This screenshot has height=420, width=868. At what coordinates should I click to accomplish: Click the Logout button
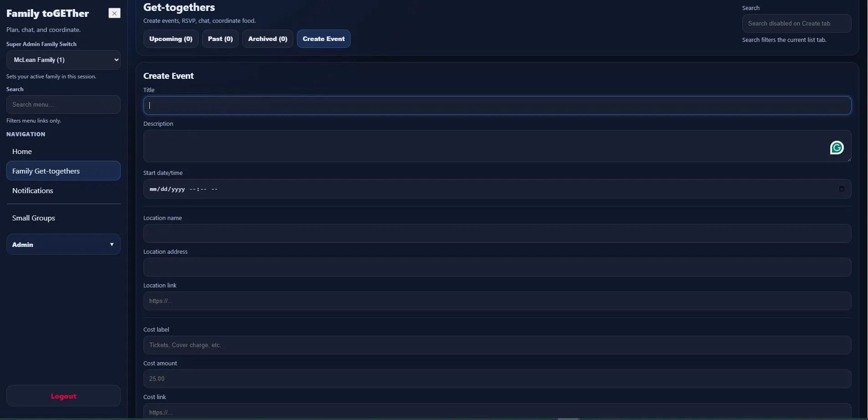coord(63,396)
